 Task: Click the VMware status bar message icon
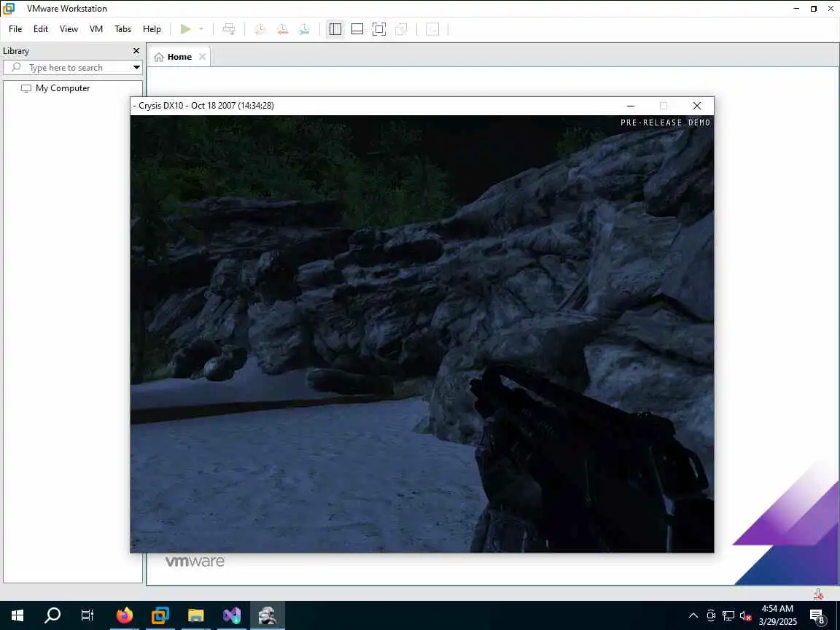pyautogui.click(x=818, y=594)
